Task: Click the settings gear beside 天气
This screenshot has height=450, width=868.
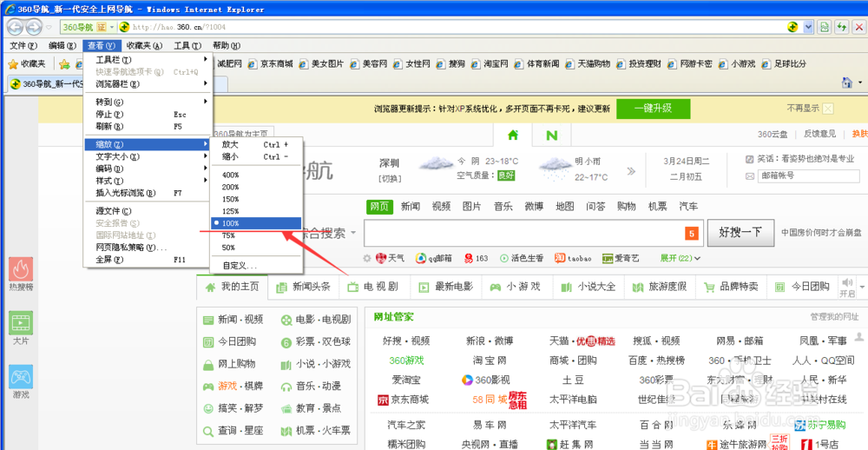Action: coord(366,258)
